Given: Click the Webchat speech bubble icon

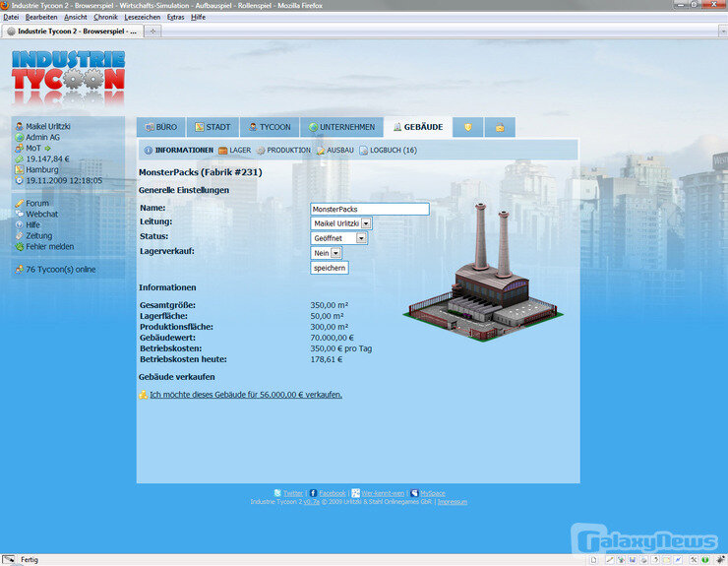Looking at the screenshot, I should pos(19,215).
